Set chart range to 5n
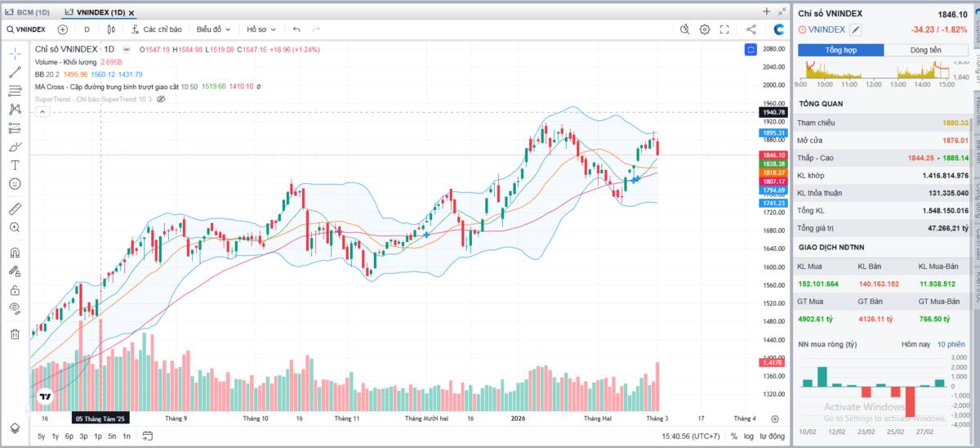The width and height of the screenshot is (980, 448). coord(112,437)
